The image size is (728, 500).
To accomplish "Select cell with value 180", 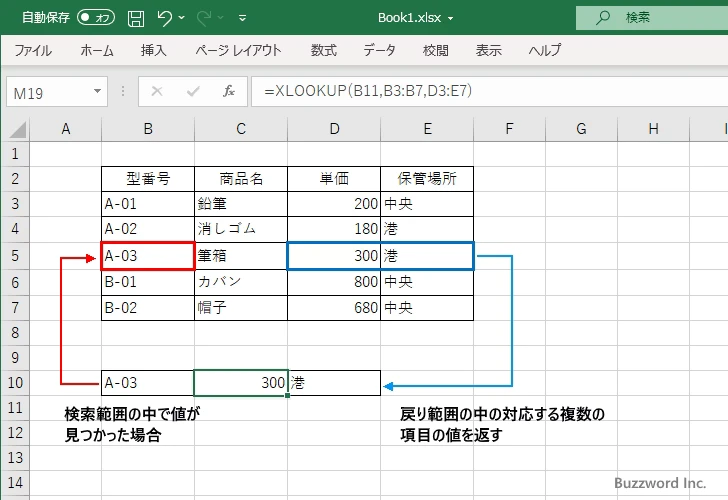I will pos(334,229).
